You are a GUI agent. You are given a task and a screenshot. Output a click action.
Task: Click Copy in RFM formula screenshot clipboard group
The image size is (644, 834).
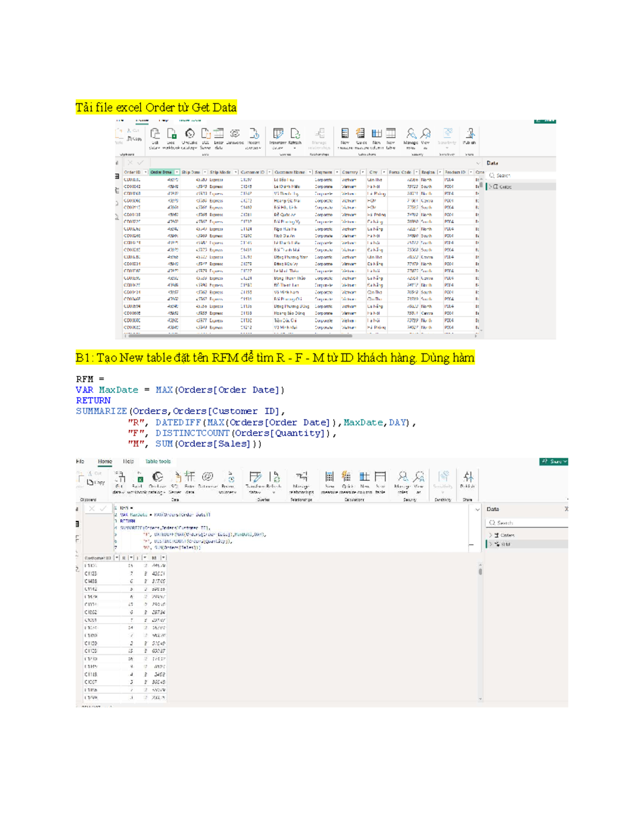96,483
